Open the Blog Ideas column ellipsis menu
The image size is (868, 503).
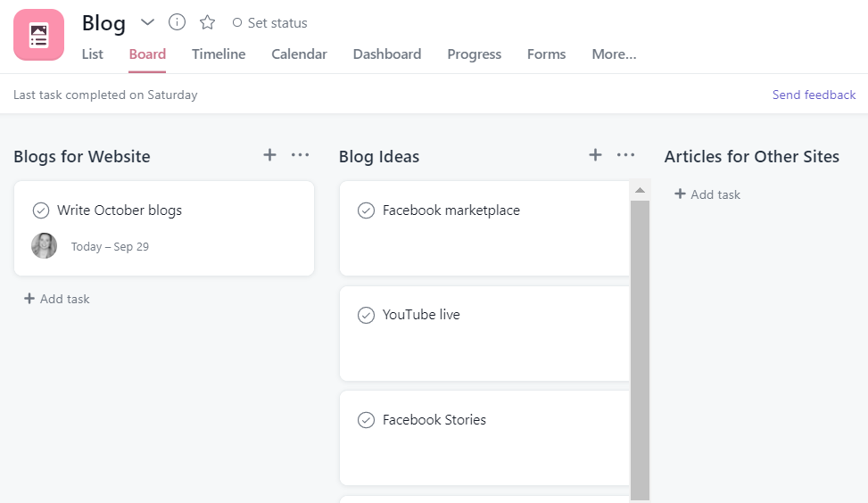(x=625, y=155)
